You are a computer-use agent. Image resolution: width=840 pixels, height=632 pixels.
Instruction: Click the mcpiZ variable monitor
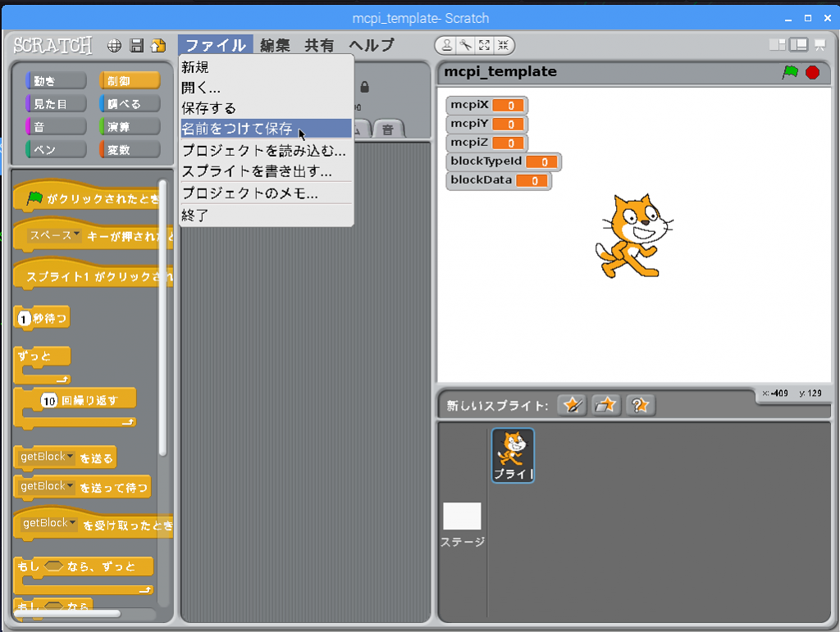click(486, 143)
